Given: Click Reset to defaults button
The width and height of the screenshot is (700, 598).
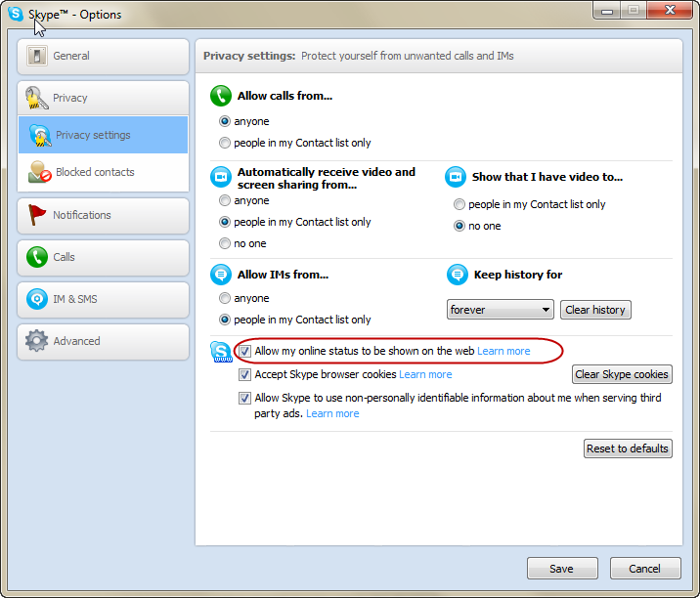Looking at the screenshot, I should [628, 448].
